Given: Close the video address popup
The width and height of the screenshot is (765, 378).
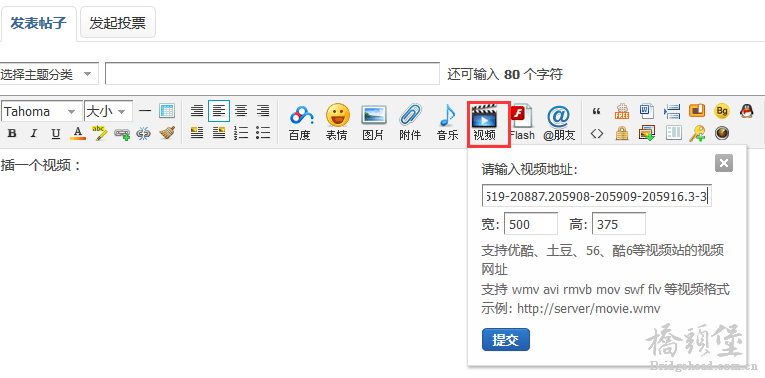Looking at the screenshot, I should coord(724,163).
